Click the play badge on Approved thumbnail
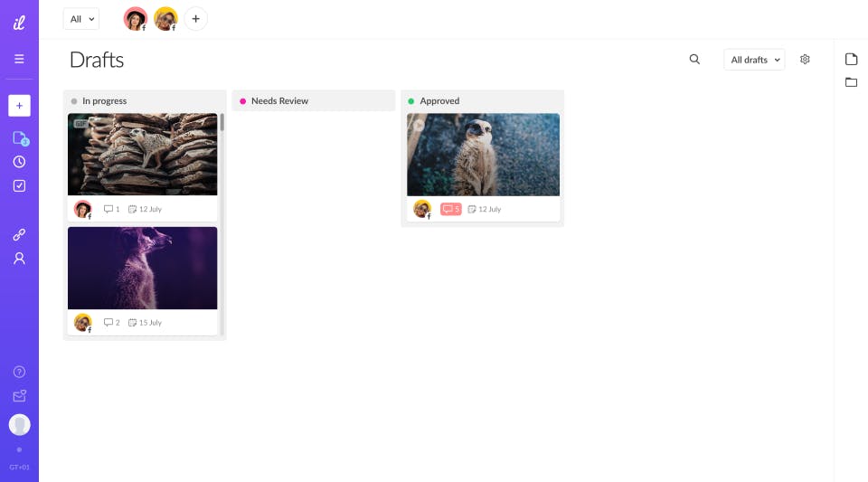The width and height of the screenshot is (868, 482). [x=419, y=125]
